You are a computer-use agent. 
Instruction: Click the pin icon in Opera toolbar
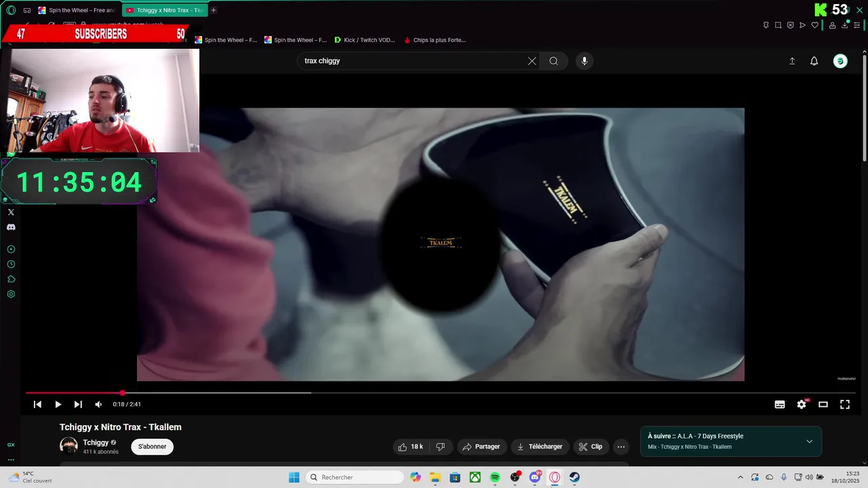tap(766, 25)
